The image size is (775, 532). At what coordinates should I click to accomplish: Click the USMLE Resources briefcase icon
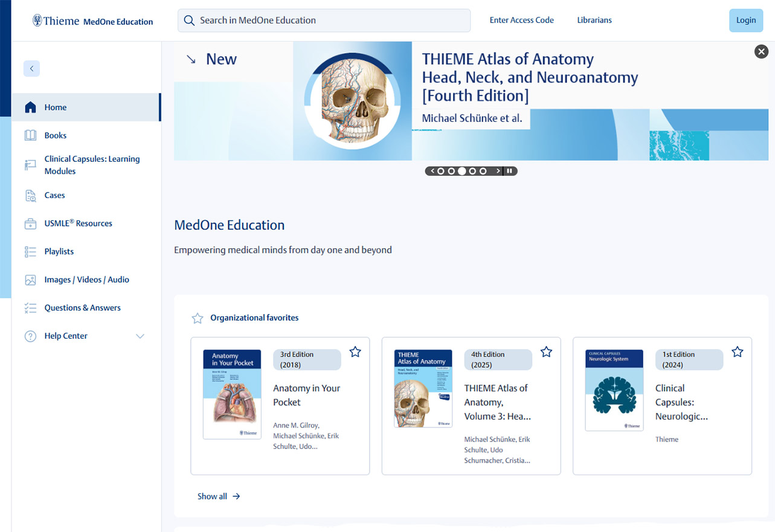pyautogui.click(x=30, y=223)
